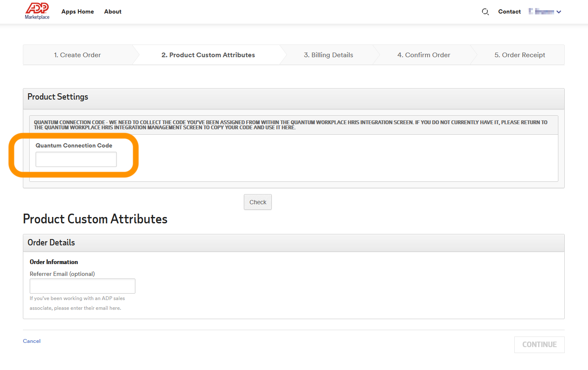This screenshot has height=370, width=588.
Task: Open the About menu item
Action: coord(113,11)
